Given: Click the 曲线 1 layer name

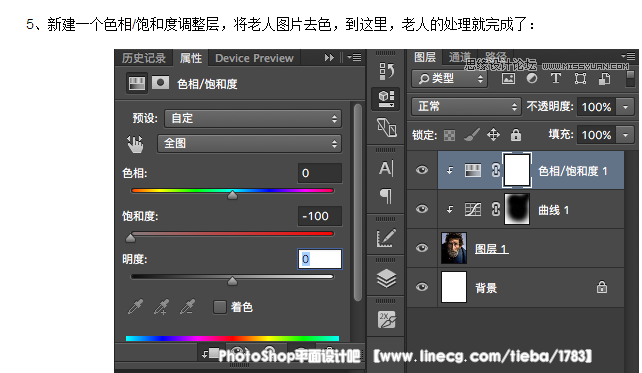Looking at the screenshot, I should [x=553, y=210].
